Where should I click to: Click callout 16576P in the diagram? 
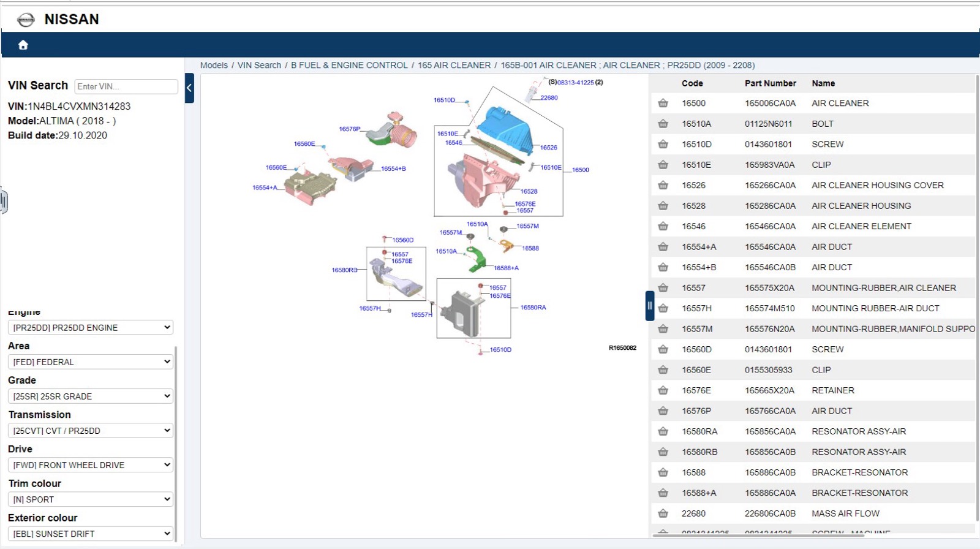(350, 129)
